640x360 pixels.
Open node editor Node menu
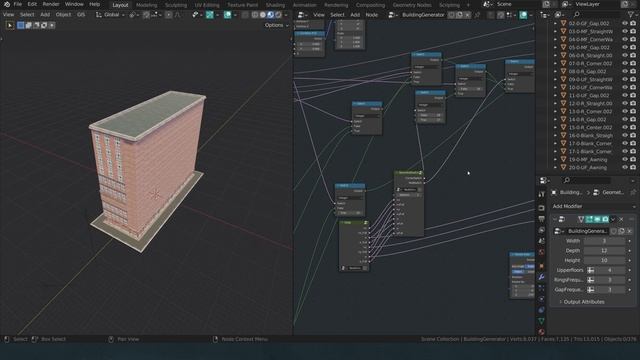tap(371, 15)
